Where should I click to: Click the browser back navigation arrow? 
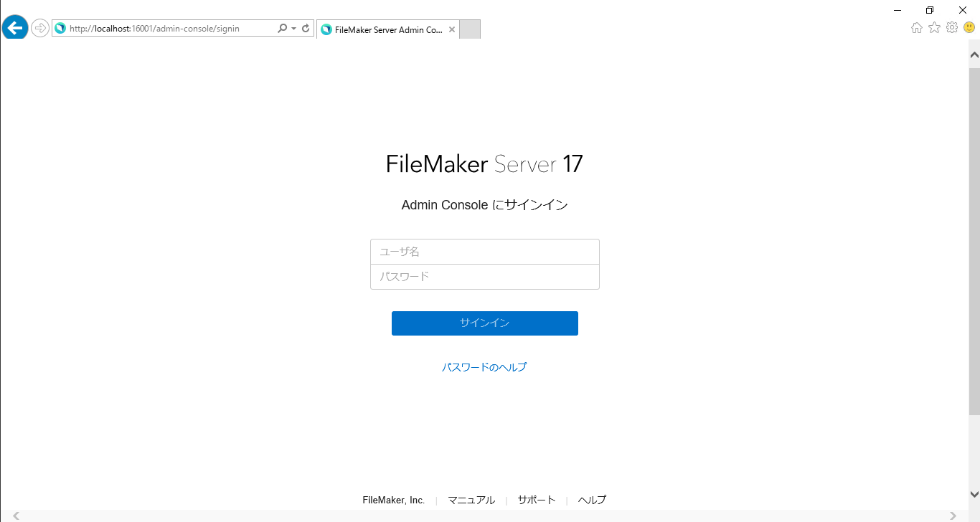14,27
